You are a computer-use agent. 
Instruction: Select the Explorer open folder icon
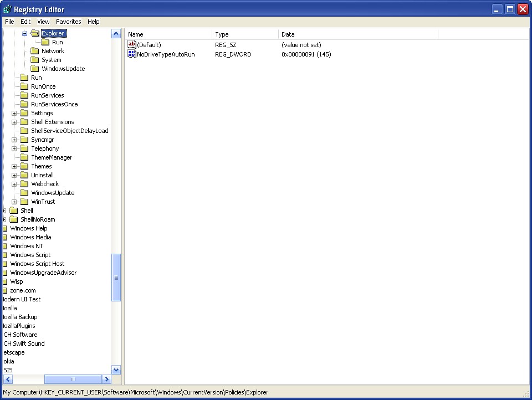pyautogui.click(x=35, y=33)
